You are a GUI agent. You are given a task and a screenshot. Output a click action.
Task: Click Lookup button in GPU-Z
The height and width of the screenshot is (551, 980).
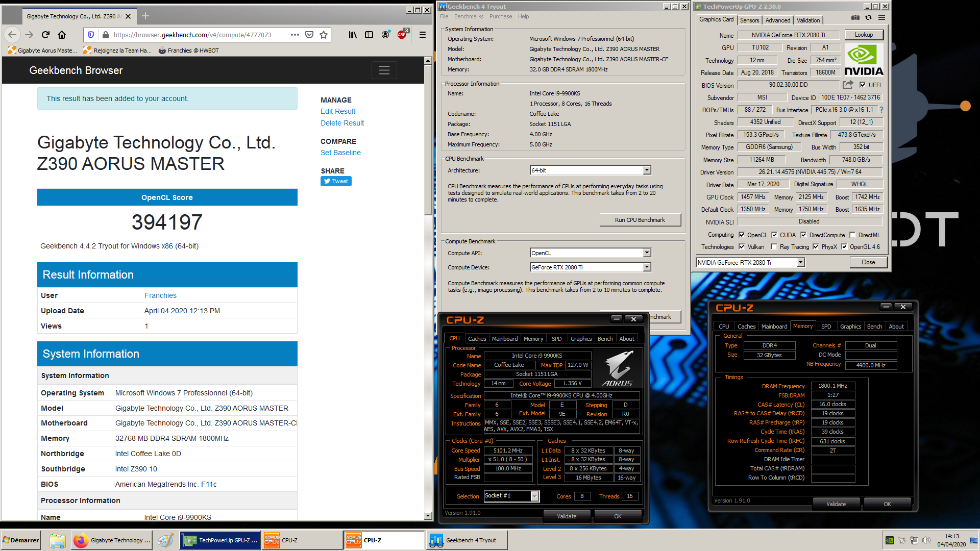864,35
